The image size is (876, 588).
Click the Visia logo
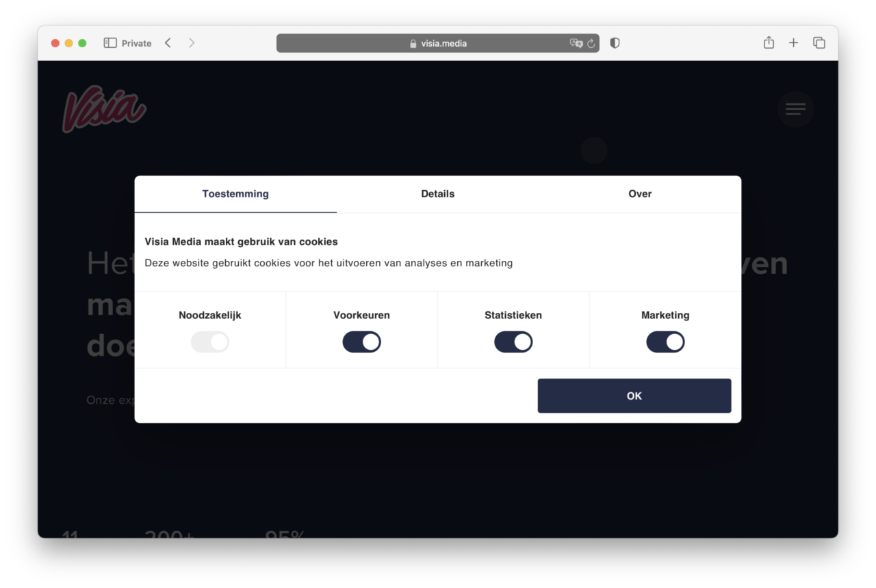[x=104, y=109]
